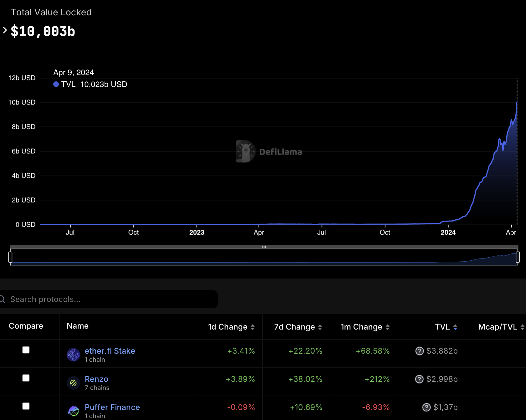526x420 pixels.
Task: Click the '7 chains' label under Renzo
Action: coord(97,388)
